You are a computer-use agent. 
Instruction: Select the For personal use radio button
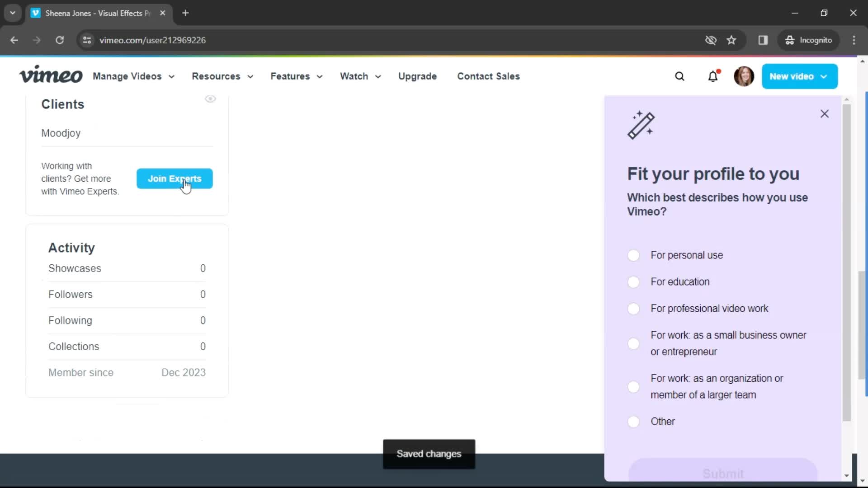(633, 254)
